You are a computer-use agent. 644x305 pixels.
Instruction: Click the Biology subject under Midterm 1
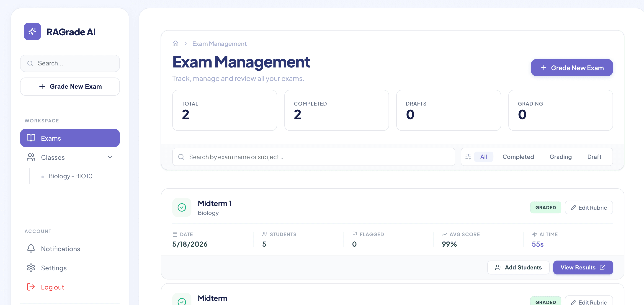click(208, 213)
